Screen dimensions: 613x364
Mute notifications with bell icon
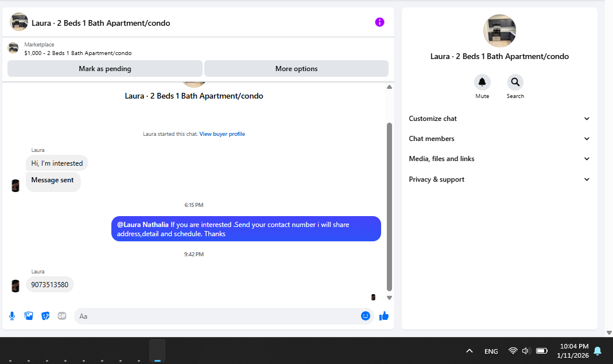click(x=482, y=82)
